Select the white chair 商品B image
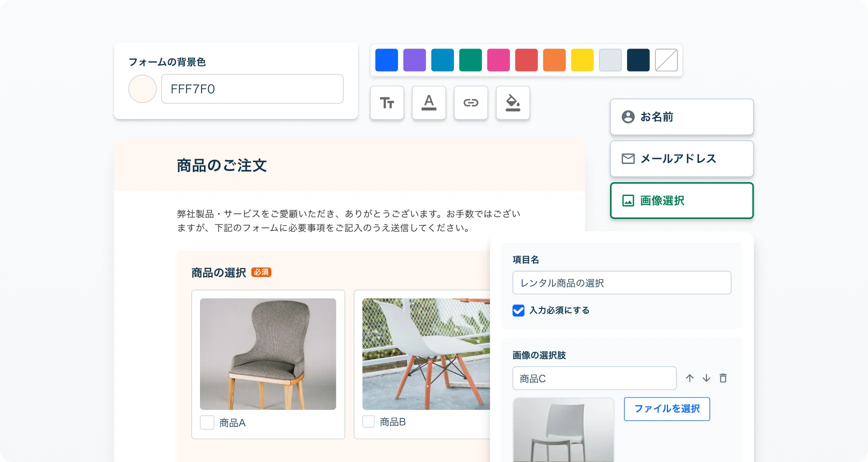 click(426, 354)
